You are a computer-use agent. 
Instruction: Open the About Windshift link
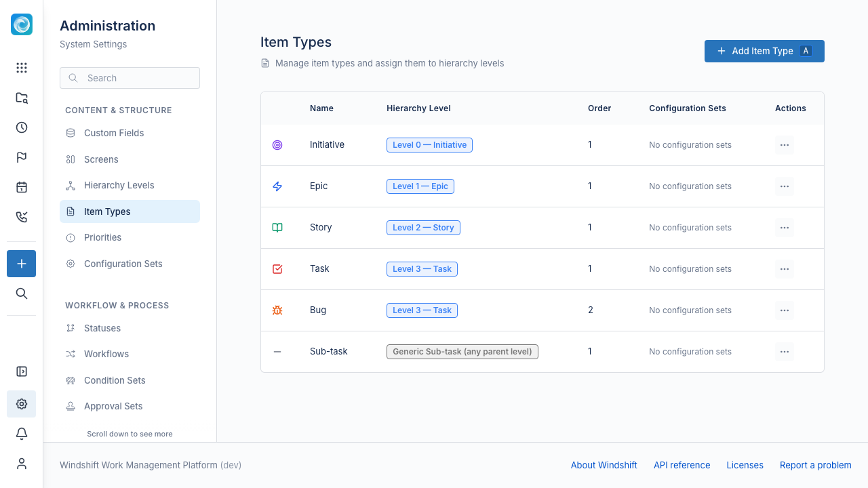tap(604, 465)
